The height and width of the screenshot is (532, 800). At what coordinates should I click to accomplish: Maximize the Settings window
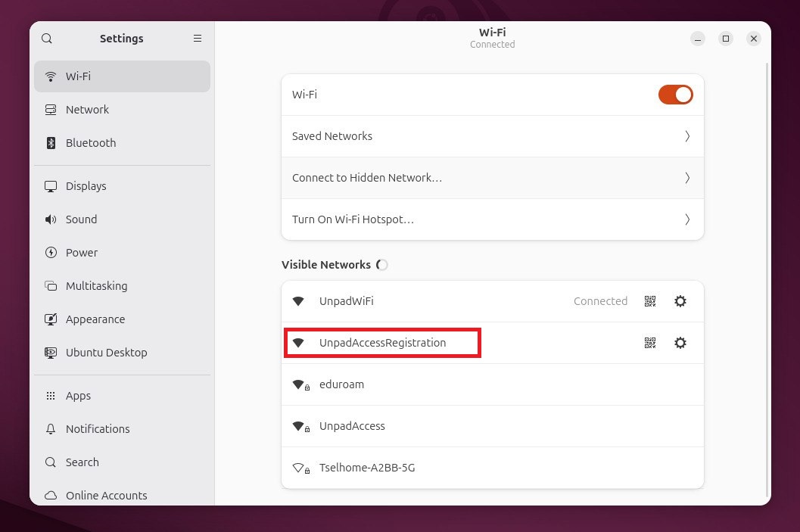[x=726, y=39]
